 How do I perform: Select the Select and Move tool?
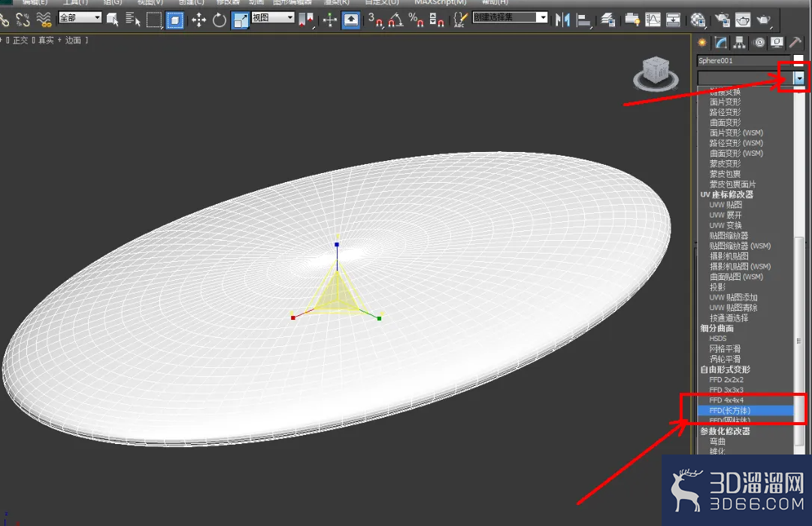point(198,20)
